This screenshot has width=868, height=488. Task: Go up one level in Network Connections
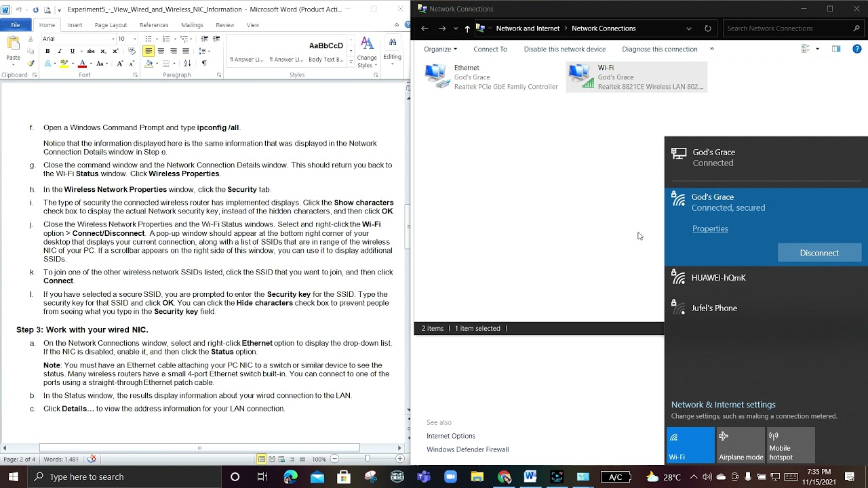pyautogui.click(x=467, y=28)
